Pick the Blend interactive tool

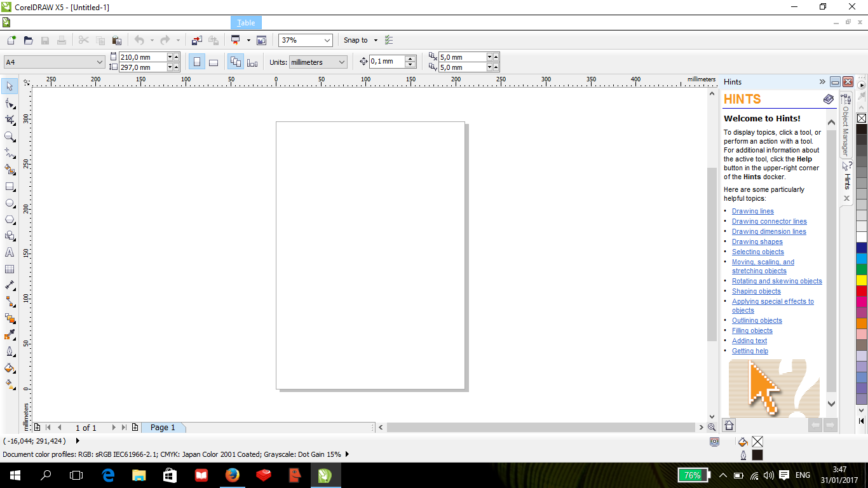click(x=10, y=318)
